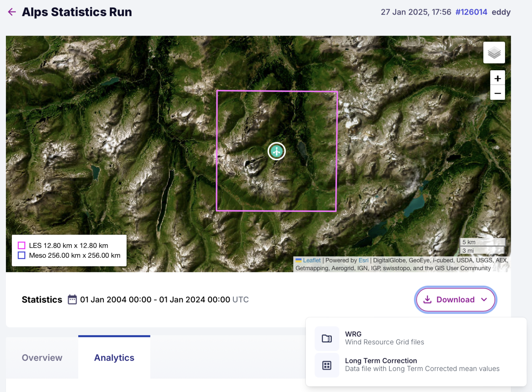Click the pink LES legend square

21,246
